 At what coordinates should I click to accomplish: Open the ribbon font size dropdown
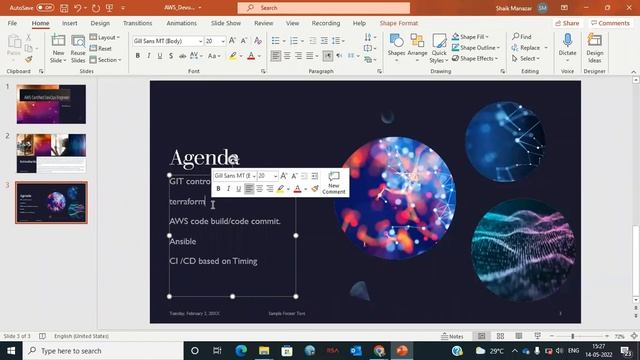[223, 41]
